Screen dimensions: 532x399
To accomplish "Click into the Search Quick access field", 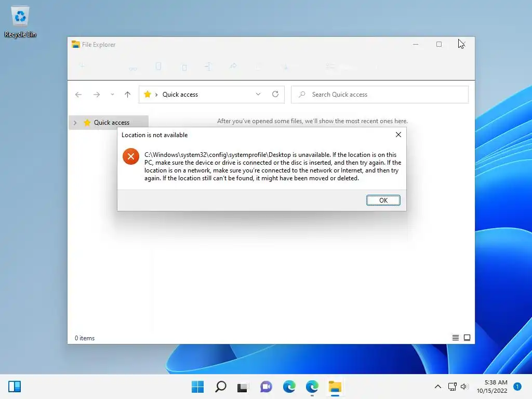I will pyautogui.click(x=380, y=95).
